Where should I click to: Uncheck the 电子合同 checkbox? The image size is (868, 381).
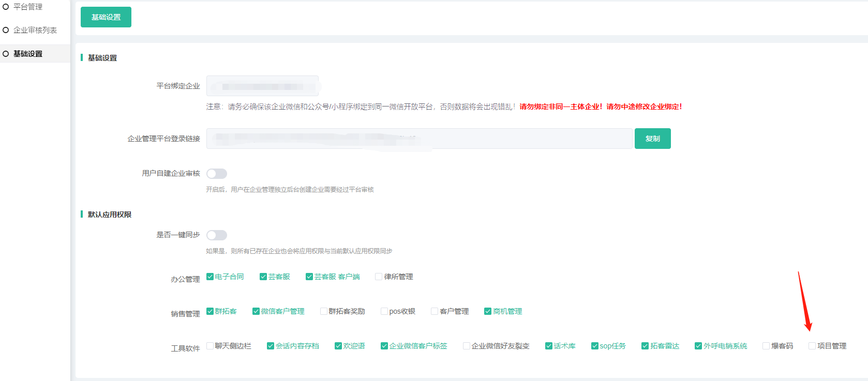[x=210, y=277]
